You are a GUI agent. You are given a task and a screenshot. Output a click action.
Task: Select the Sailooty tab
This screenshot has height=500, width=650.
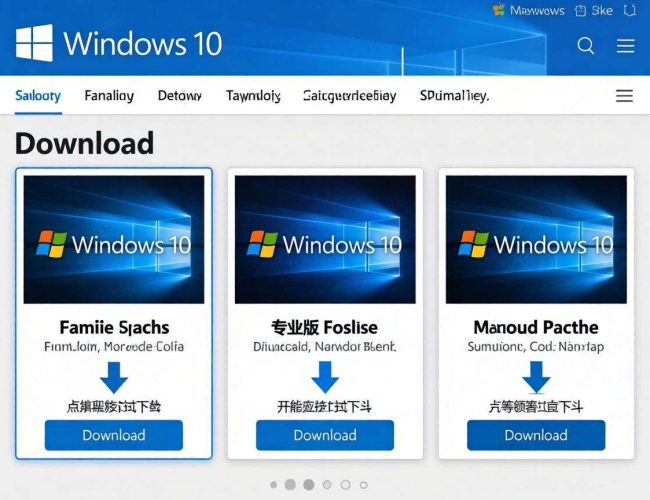pos(38,96)
